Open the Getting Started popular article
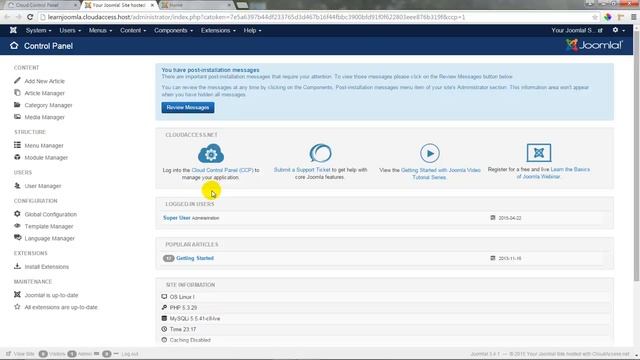The width and height of the screenshot is (640, 360). (x=195, y=258)
